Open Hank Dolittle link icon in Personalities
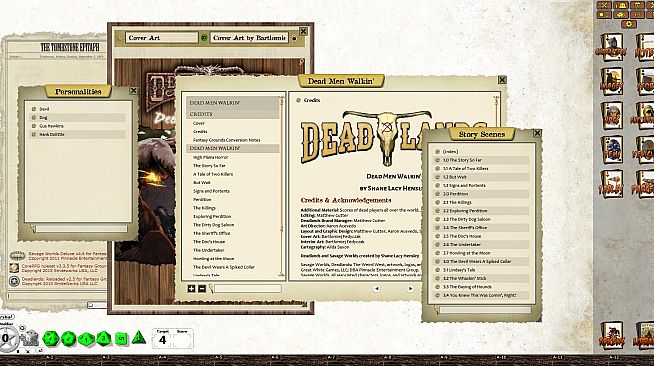The width and height of the screenshot is (654, 366). [x=34, y=134]
